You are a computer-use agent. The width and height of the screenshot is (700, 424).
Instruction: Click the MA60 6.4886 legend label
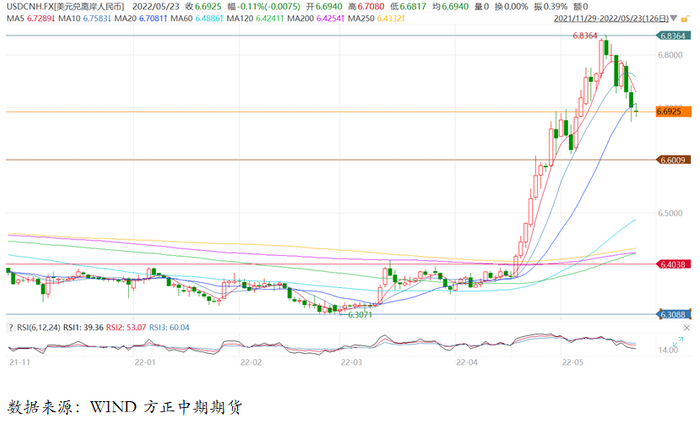[x=197, y=19]
